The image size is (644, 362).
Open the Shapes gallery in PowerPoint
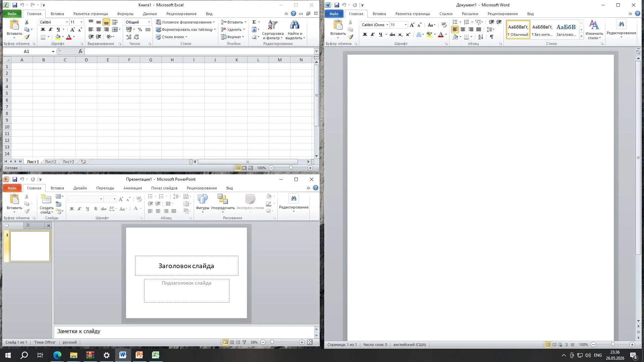[203, 199]
